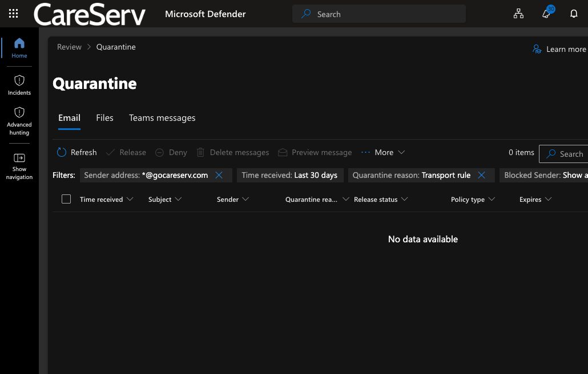Click the Refresh circular arrow icon
This screenshot has width=588, height=374.
tap(62, 152)
